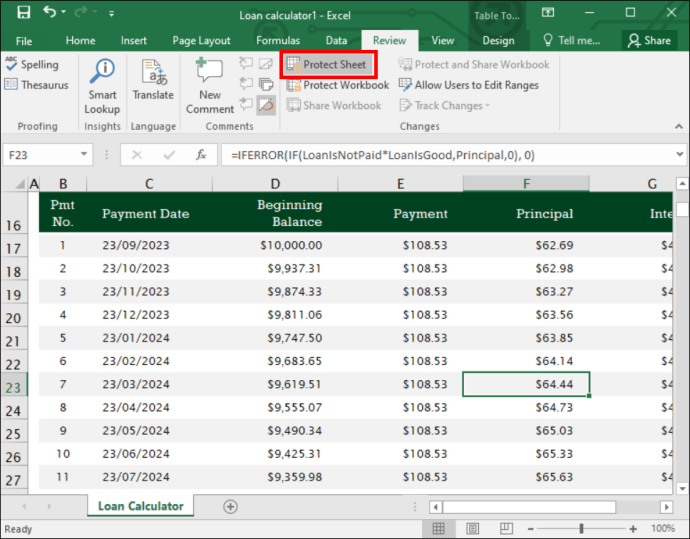690x539 pixels.
Task: Select column D header
Action: tap(275, 183)
